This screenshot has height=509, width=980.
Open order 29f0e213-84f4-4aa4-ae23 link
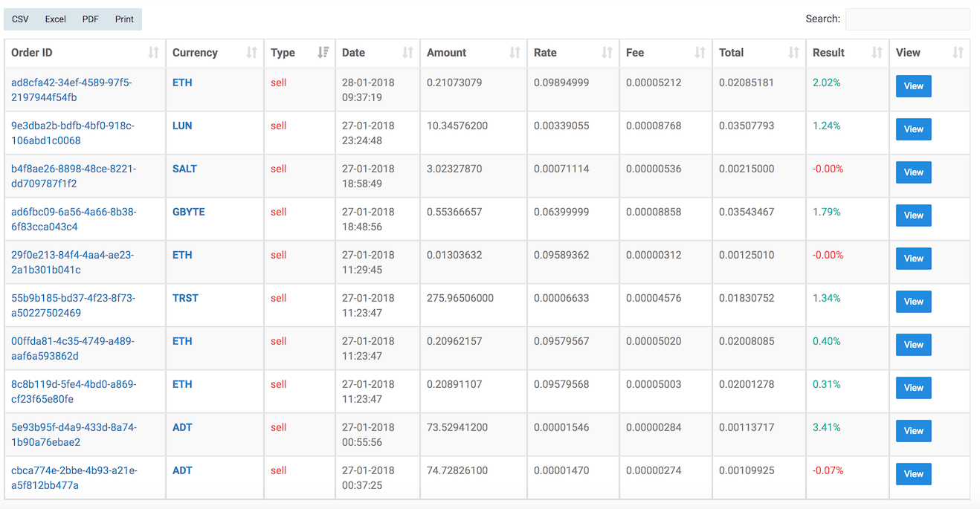click(x=72, y=262)
